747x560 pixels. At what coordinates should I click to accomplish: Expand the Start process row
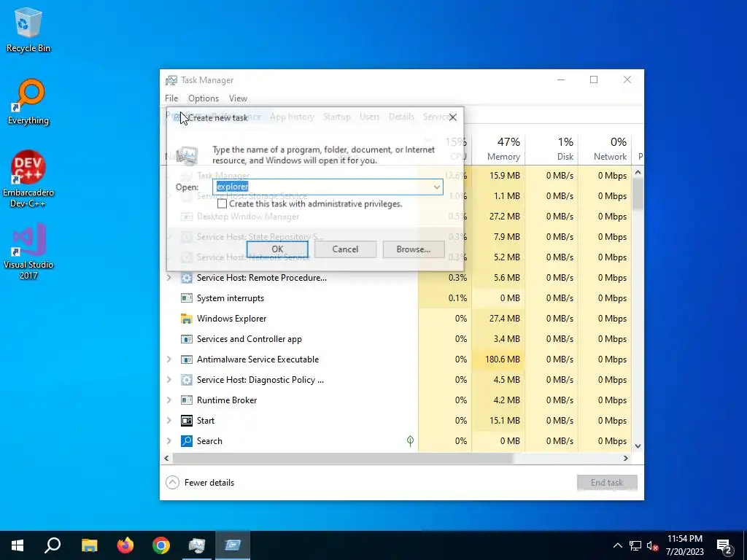(x=169, y=421)
